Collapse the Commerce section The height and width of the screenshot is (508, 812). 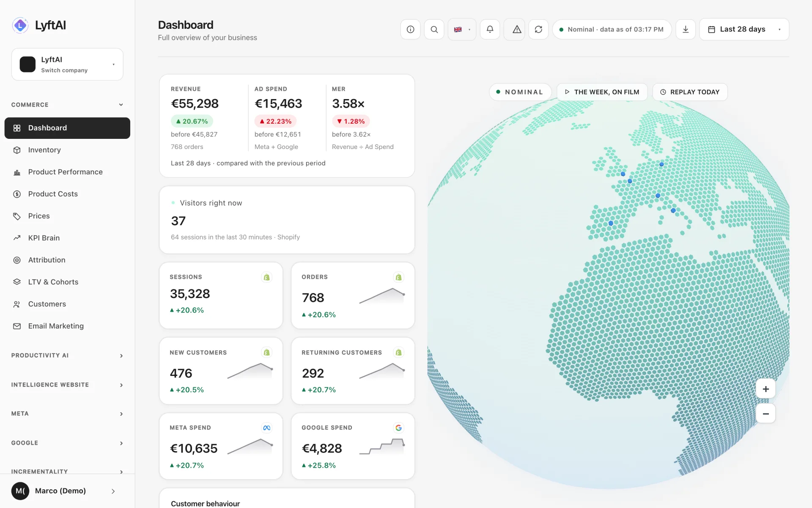click(67, 105)
